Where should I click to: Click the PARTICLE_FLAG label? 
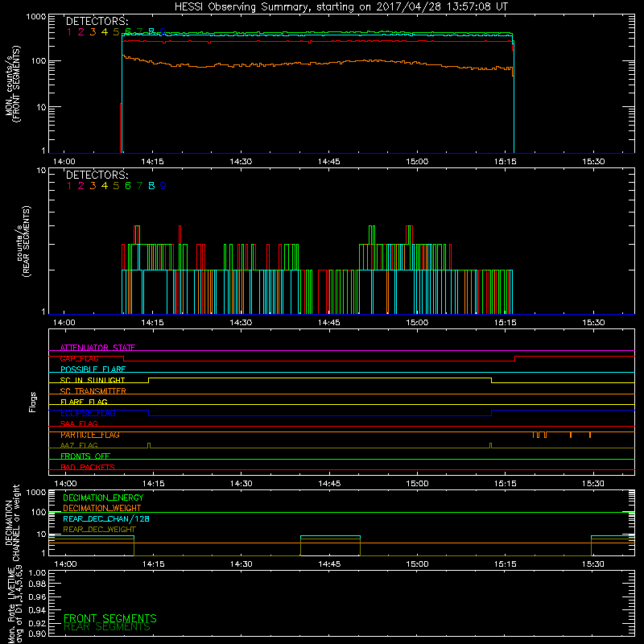(x=90, y=435)
